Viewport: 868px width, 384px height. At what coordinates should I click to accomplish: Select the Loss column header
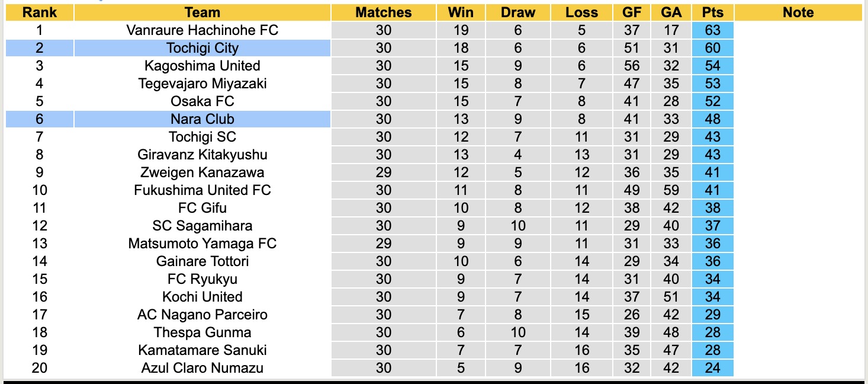tap(581, 12)
